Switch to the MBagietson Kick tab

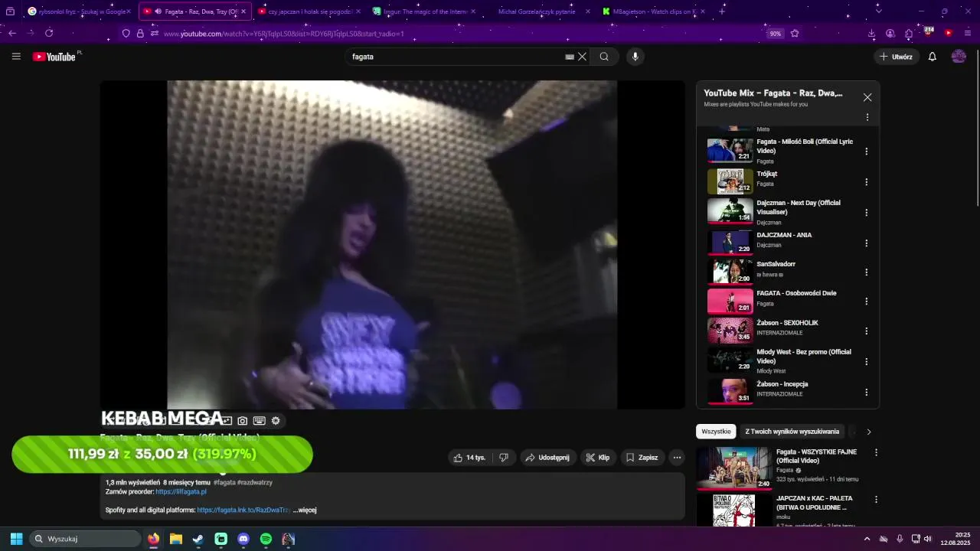point(653,11)
